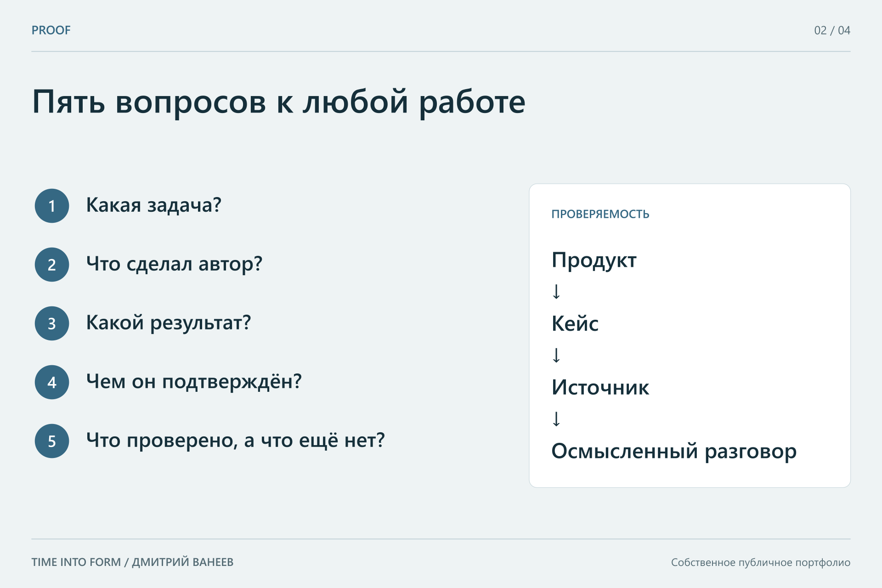Click the ПРОВЕРЯЕМОСТЬ card heading
Image resolution: width=882 pixels, height=588 pixels.
click(x=600, y=214)
